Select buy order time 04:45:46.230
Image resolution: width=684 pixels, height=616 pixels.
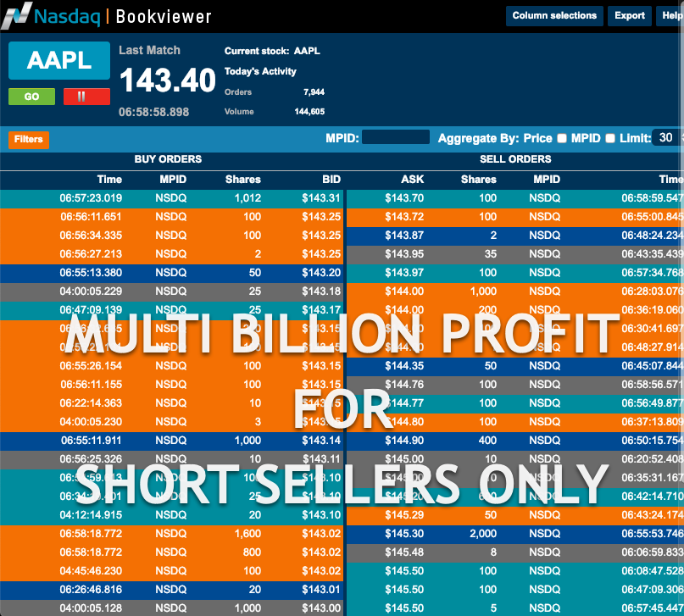pyautogui.click(x=91, y=571)
